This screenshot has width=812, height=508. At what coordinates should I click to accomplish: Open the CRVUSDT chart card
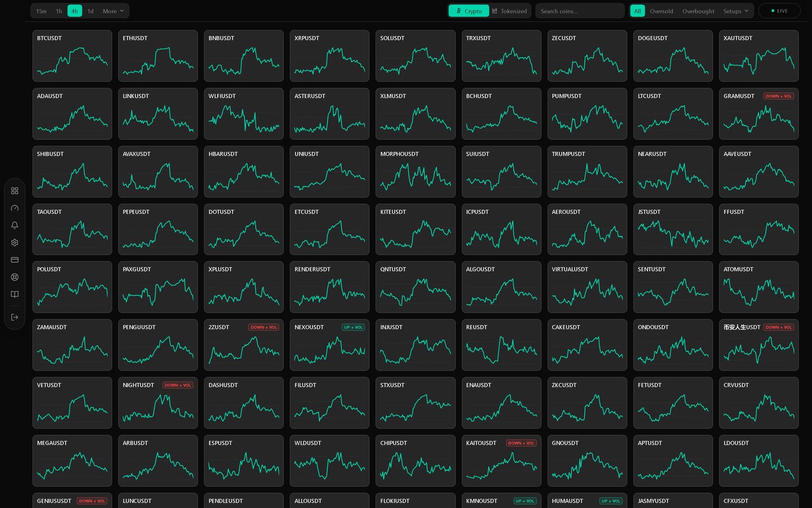[759, 403]
